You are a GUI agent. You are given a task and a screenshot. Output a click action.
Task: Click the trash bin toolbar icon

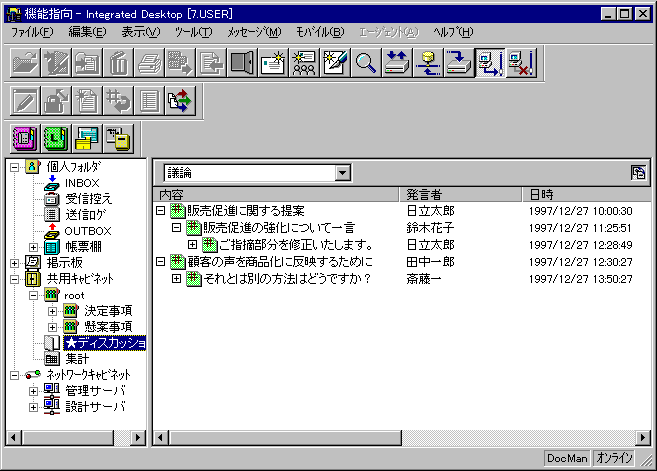coord(118,63)
